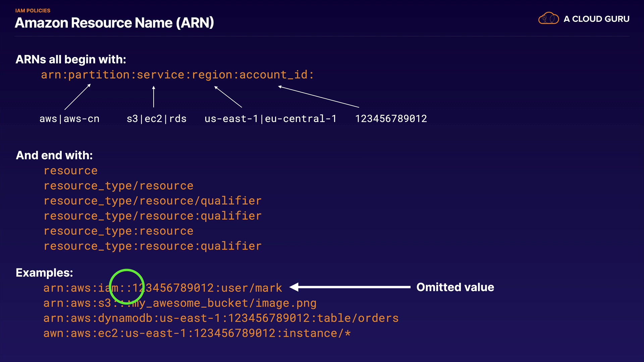Click the A CLOUD GURU brand text
The height and width of the screenshot is (362, 644).
tap(596, 19)
